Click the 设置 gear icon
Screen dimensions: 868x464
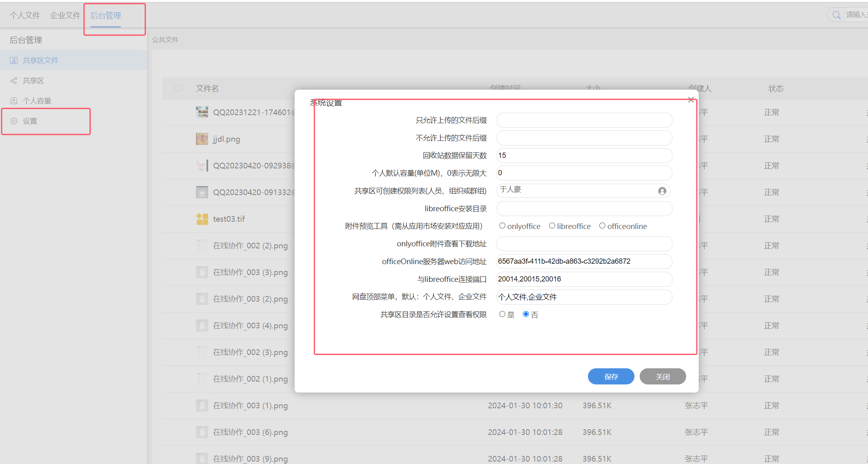[x=14, y=121]
